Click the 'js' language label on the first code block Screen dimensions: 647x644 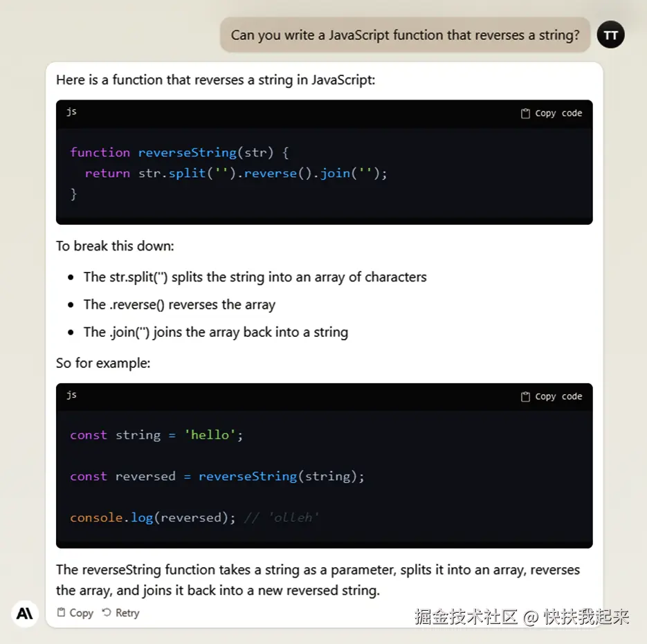coord(71,111)
